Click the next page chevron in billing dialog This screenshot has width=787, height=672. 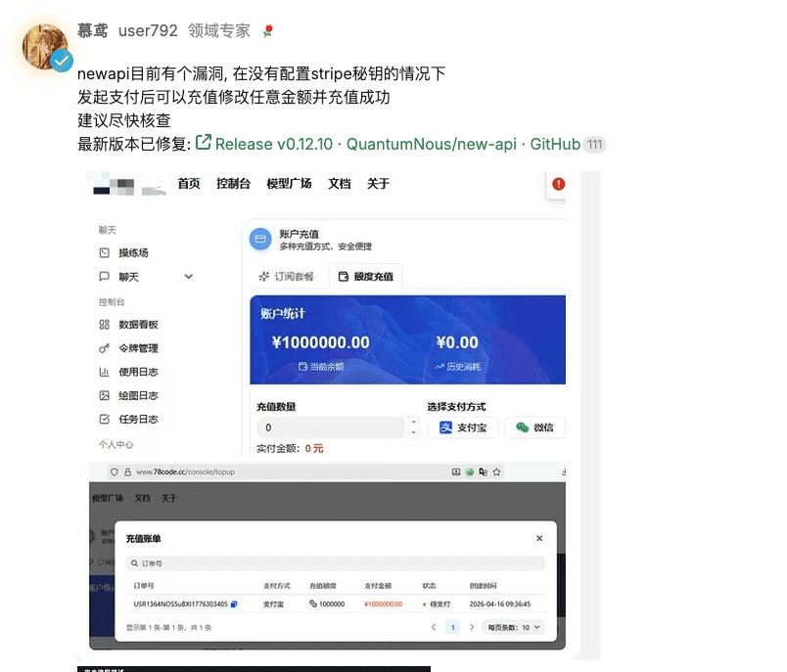coord(473,627)
